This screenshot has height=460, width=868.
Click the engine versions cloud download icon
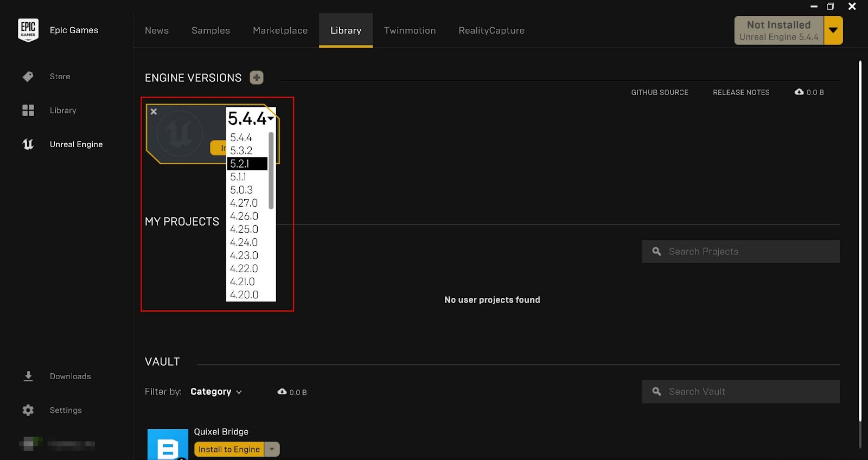pyautogui.click(x=799, y=92)
